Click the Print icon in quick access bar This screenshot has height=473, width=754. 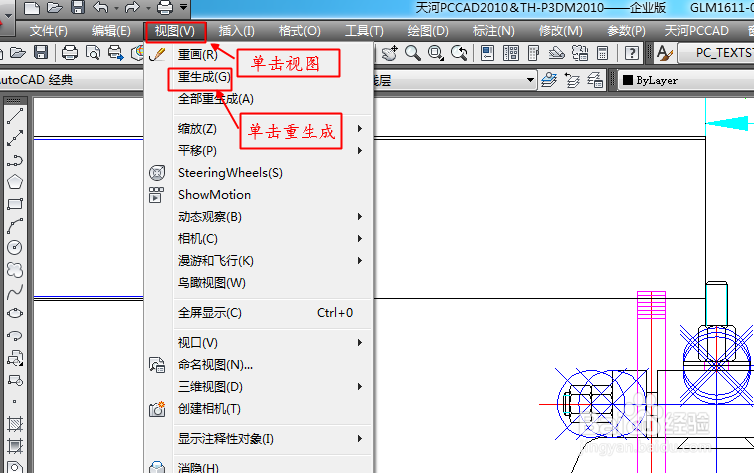165,8
